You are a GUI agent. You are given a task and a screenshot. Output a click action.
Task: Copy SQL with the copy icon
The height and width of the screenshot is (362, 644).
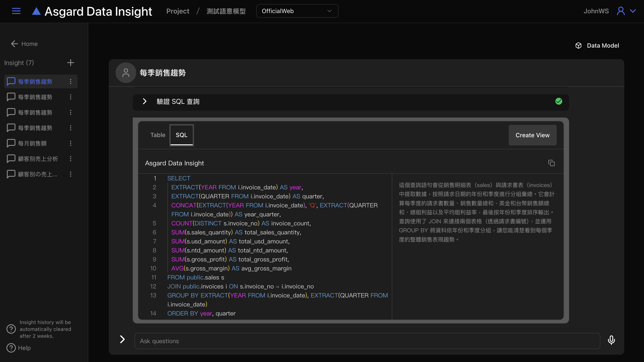click(551, 163)
